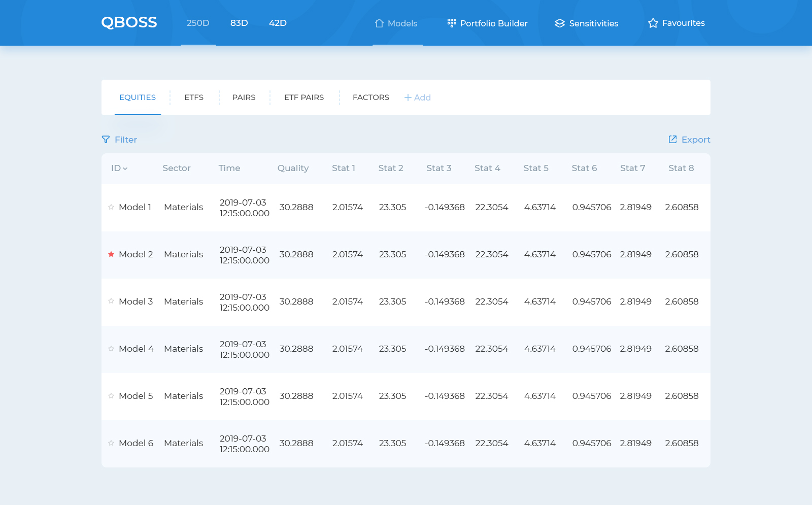Unfavourite Model 2 red star
The width and height of the screenshot is (812, 505).
point(111,254)
